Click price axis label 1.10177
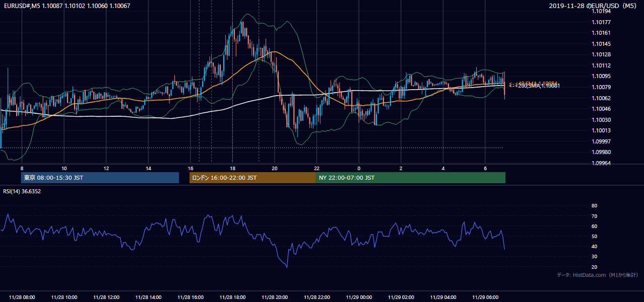 (601, 22)
